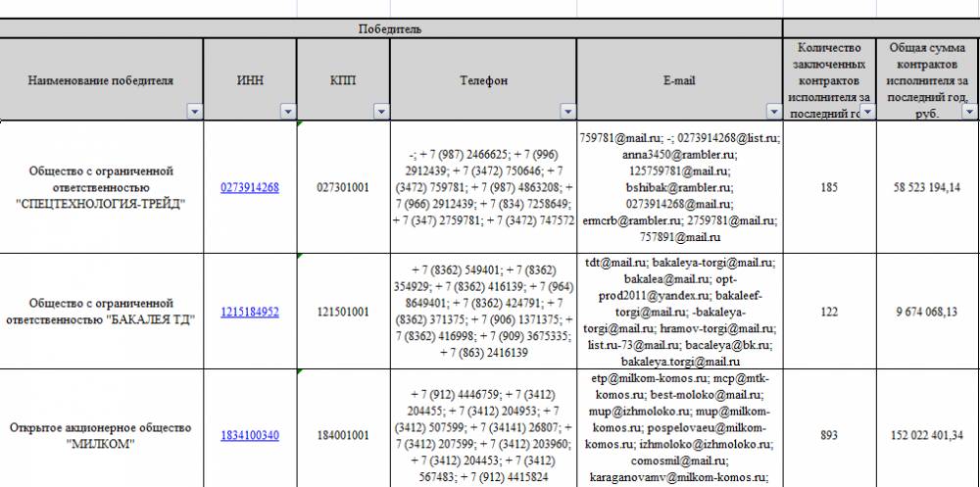Open filter for Количество заключенных контрактов column
980x487 pixels.
[866, 112]
